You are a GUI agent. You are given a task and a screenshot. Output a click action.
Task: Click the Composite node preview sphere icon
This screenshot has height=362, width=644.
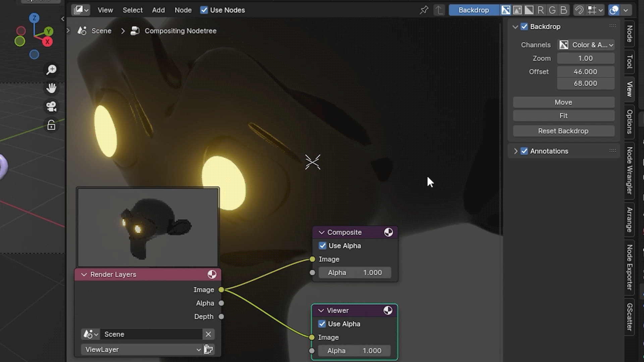click(x=388, y=232)
